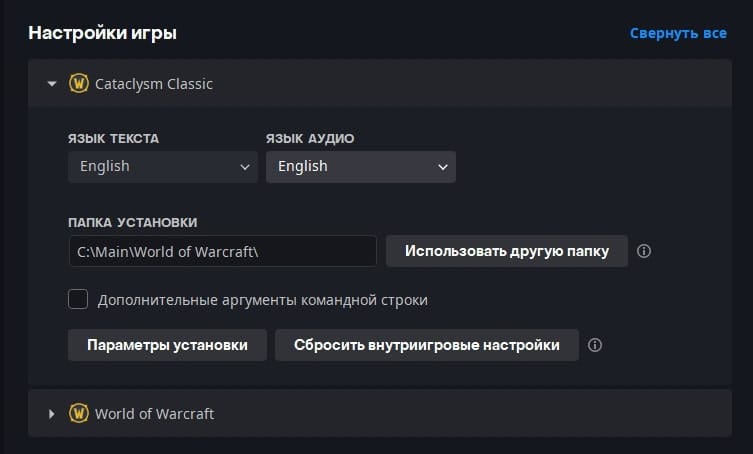This screenshot has width=753, height=454.
Task: Click the World of Warcraft logo icon
Action: 79,414
